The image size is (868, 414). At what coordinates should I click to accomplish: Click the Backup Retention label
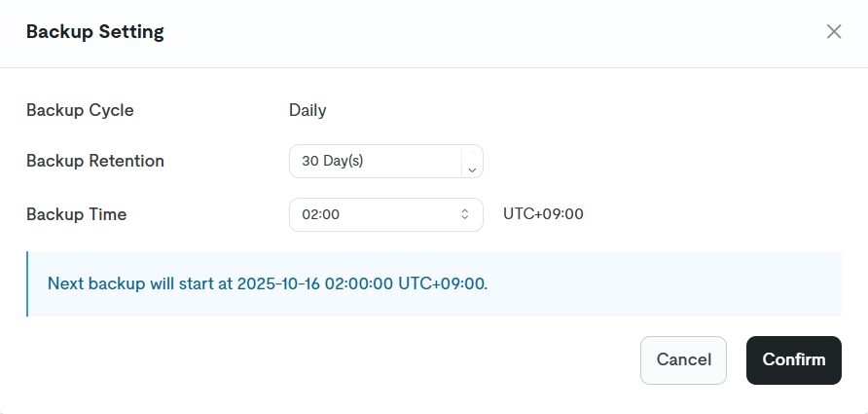pos(95,161)
